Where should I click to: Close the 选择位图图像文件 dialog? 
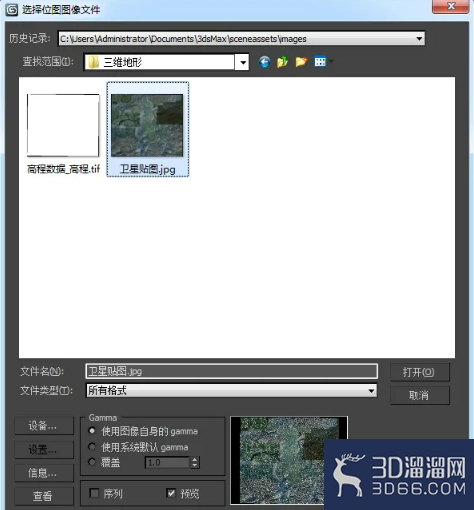click(451, 6)
